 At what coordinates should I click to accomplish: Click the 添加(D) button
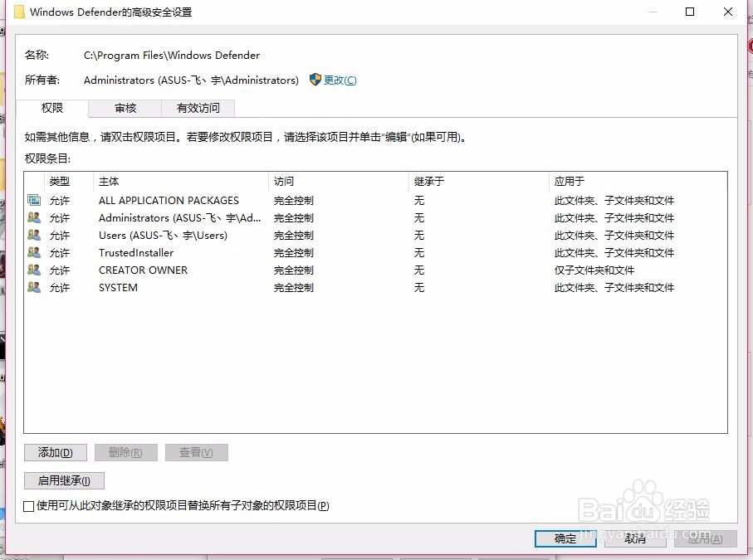click(56, 452)
